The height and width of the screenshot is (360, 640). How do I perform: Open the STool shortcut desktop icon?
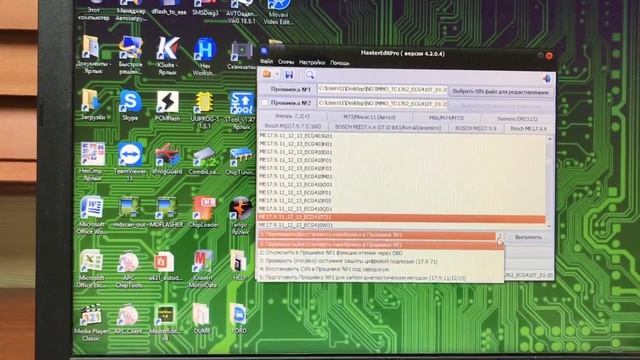pos(241,111)
